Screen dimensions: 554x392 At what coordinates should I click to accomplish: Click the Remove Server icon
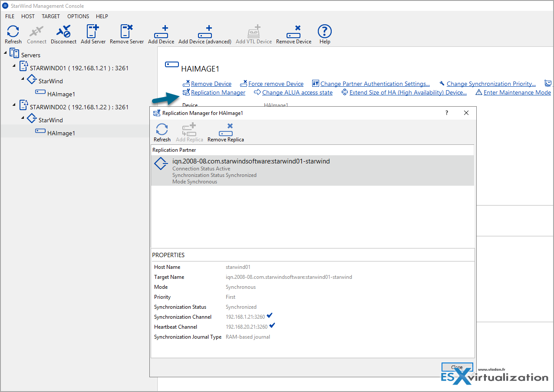pyautogui.click(x=126, y=32)
